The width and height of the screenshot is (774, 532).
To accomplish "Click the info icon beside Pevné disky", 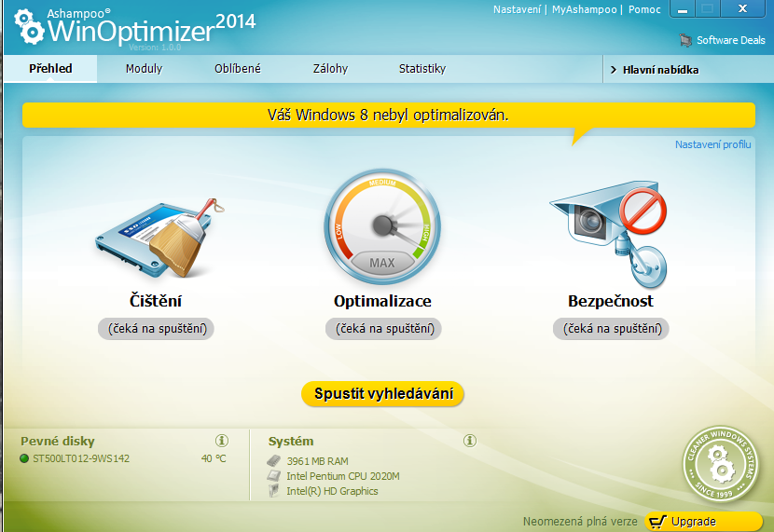I will pyautogui.click(x=222, y=441).
